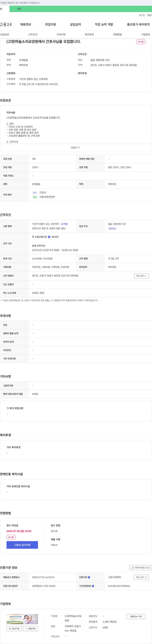Click the 1,000 백만원 revenue value
Screen dimensions: 152x644
click(109, 622)
